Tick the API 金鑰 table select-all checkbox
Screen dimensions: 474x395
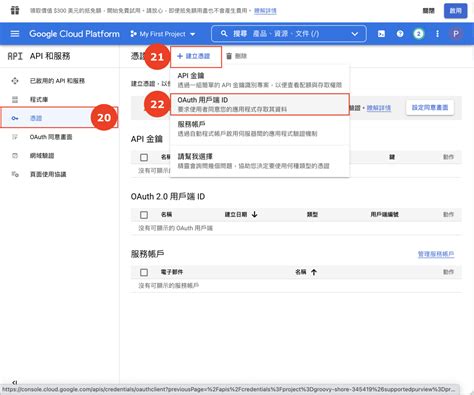click(x=144, y=157)
